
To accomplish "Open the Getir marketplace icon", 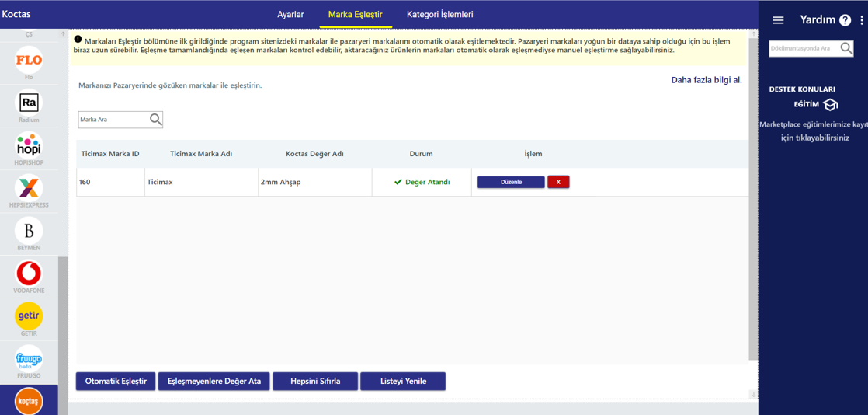I will click(x=29, y=316).
